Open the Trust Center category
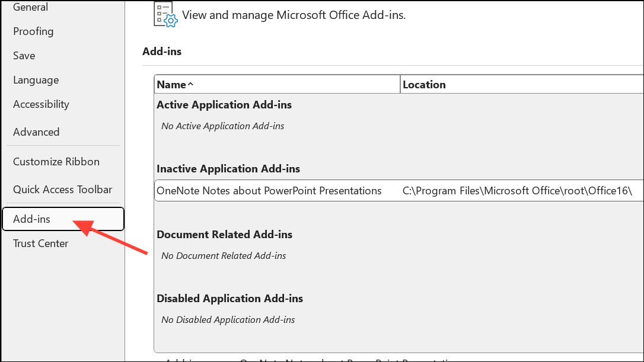 41,244
